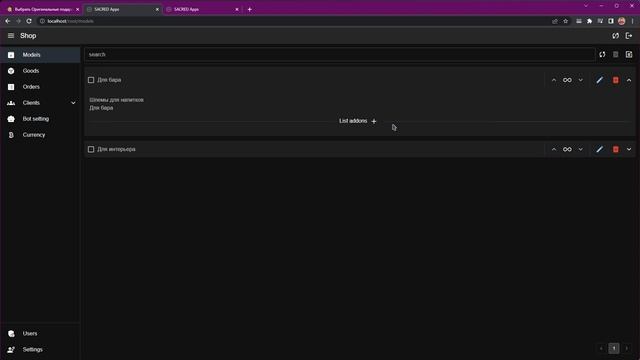Switch to the third SACRED Apps tab
640x360 pixels.
tap(202, 9)
